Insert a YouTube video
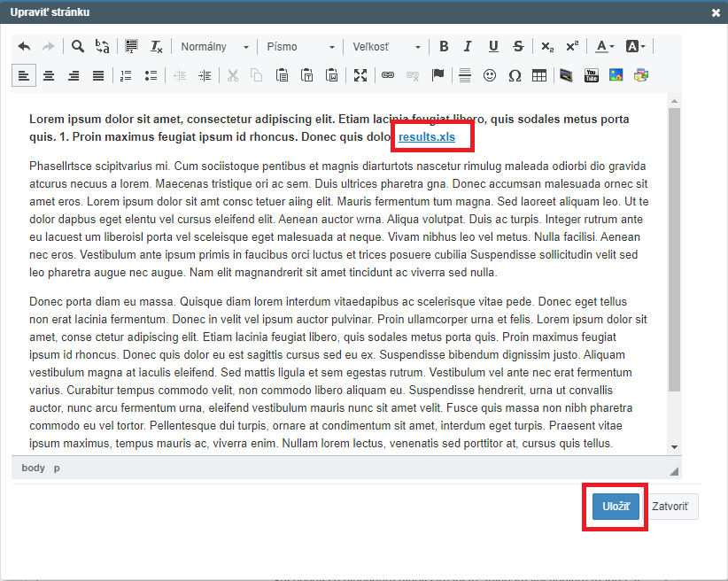 (591, 75)
